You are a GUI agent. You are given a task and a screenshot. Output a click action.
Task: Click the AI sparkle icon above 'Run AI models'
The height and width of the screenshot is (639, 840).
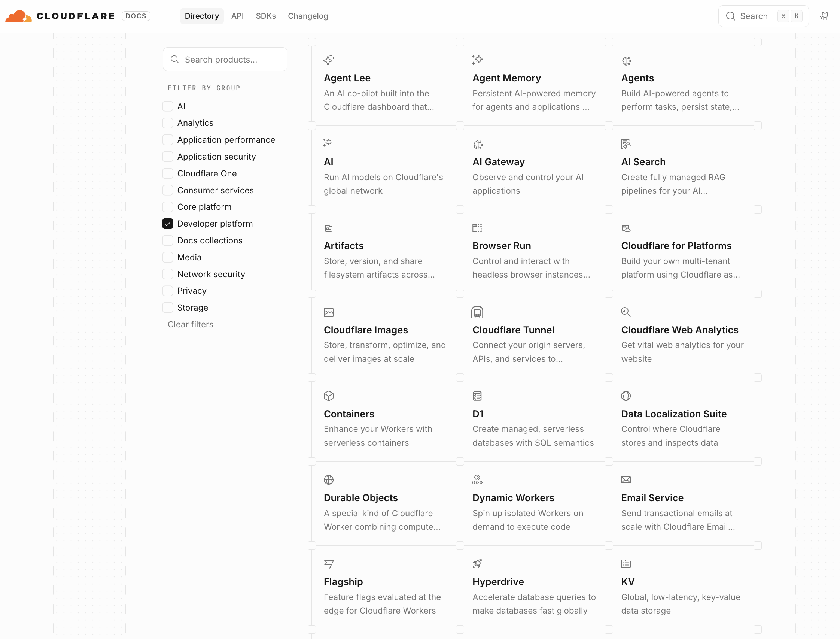(x=327, y=143)
